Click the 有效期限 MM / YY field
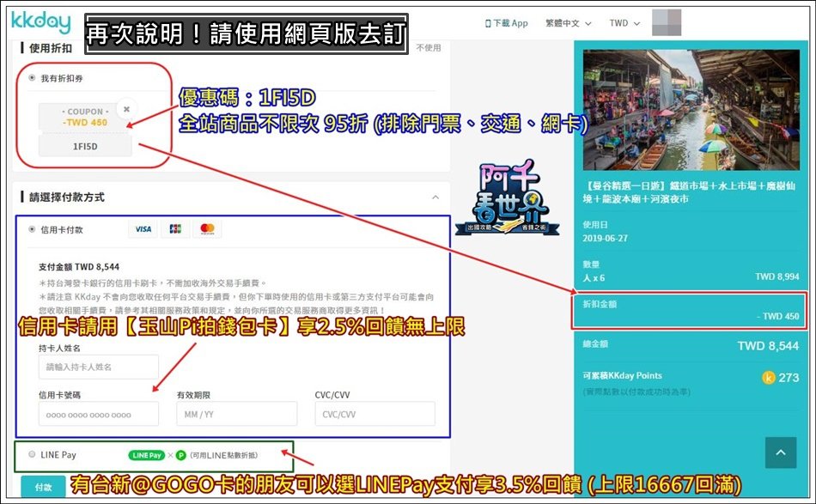The height and width of the screenshot is (504, 816). click(237, 415)
